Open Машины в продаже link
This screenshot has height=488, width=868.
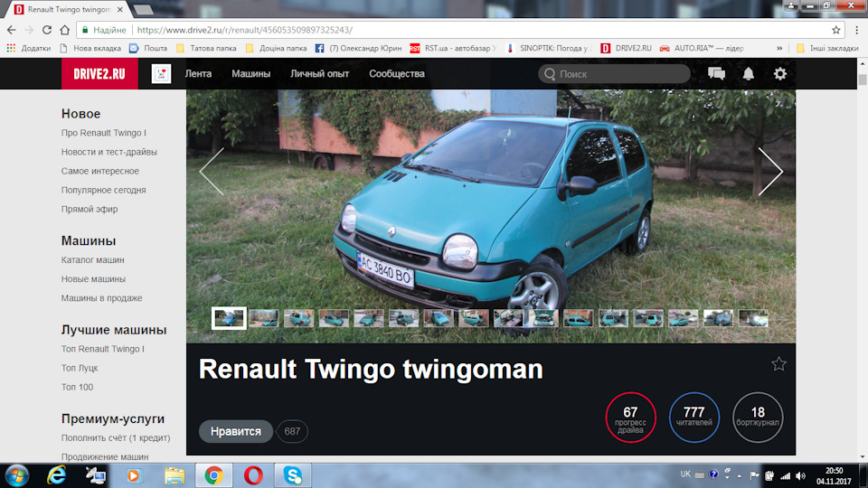coord(102,297)
